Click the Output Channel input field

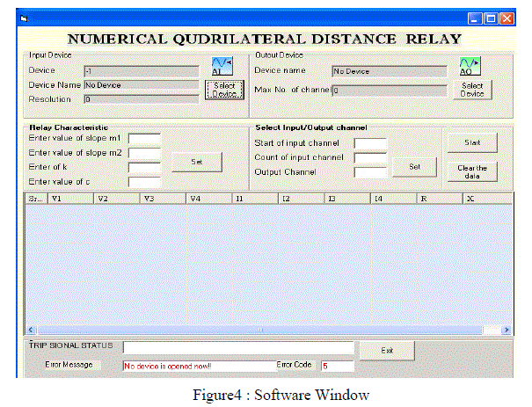(x=370, y=172)
